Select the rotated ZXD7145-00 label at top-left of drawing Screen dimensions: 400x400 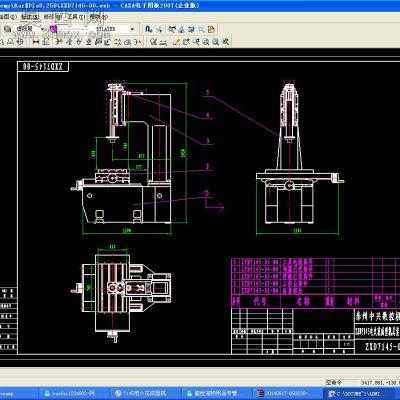43,67
